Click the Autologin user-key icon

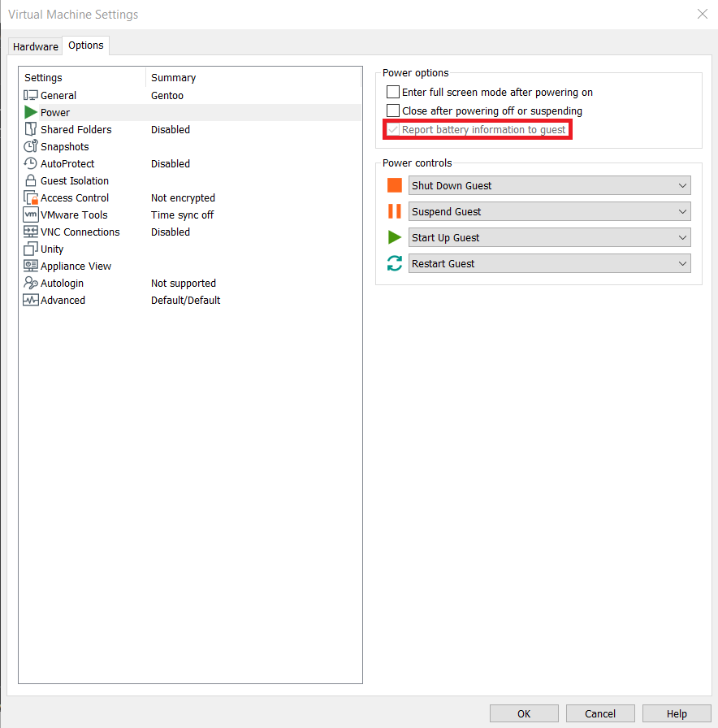tap(31, 283)
